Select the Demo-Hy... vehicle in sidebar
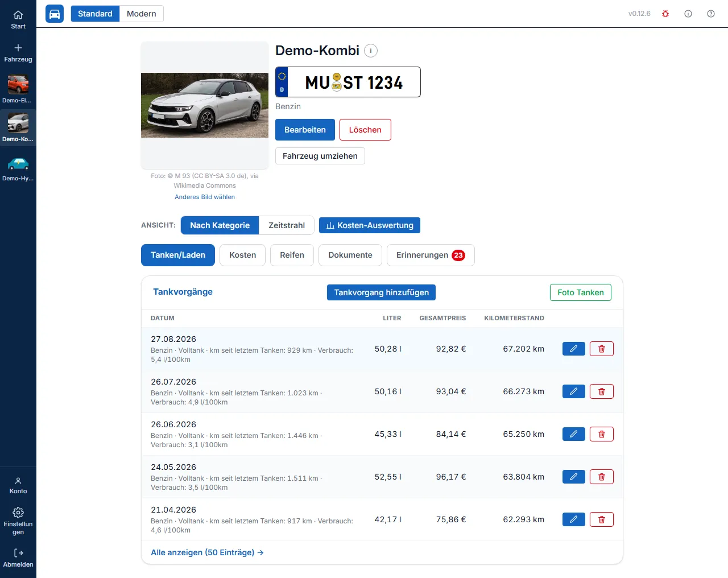728x578 pixels. pyautogui.click(x=18, y=168)
